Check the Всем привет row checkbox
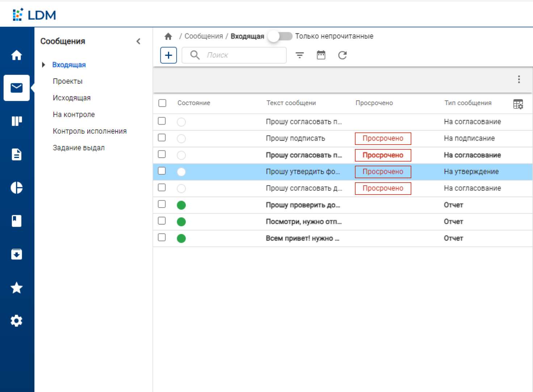533x392 pixels. (x=162, y=238)
